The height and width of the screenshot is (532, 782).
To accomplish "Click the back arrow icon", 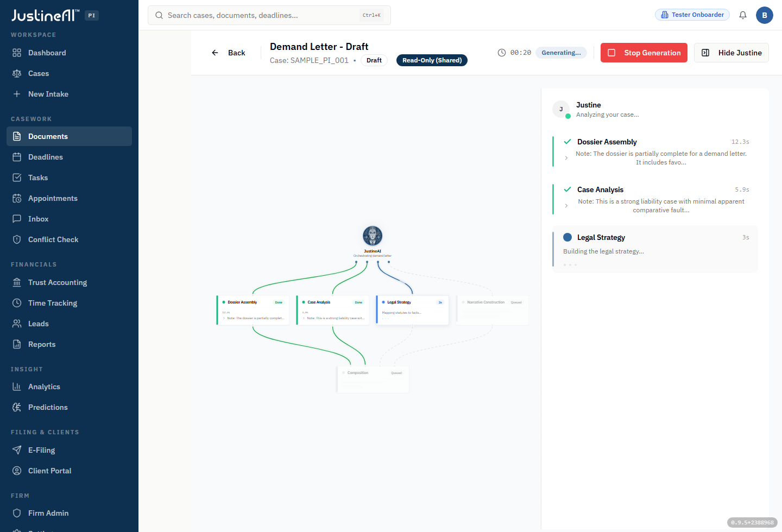I will click(215, 53).
